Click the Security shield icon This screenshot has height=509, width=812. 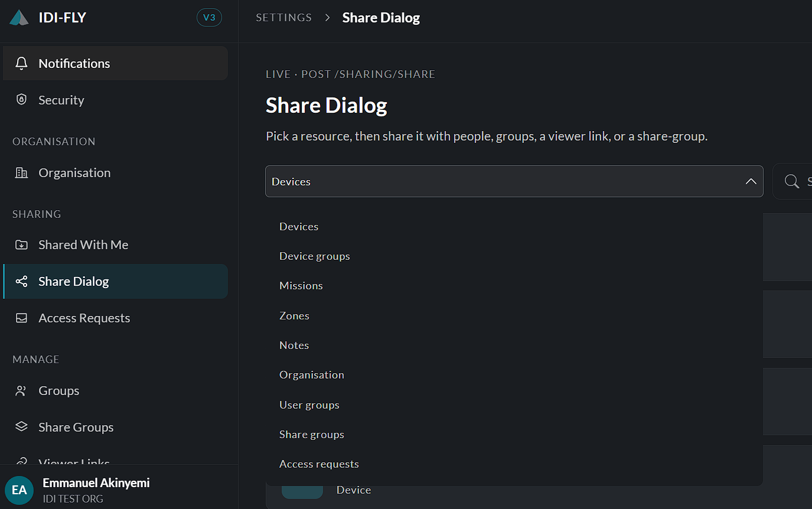(x=21, y=100)
